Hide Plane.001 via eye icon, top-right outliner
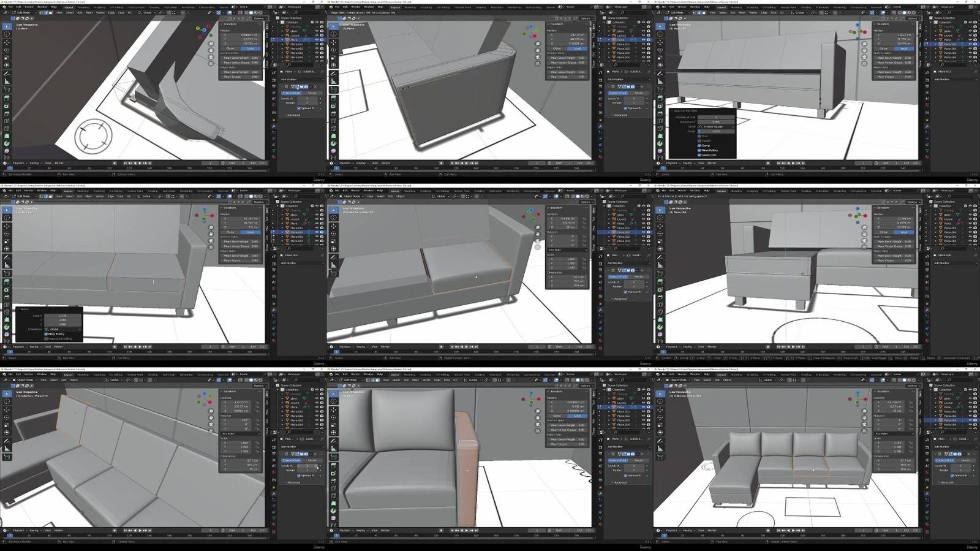980x551 pixels. pos(970,44)
